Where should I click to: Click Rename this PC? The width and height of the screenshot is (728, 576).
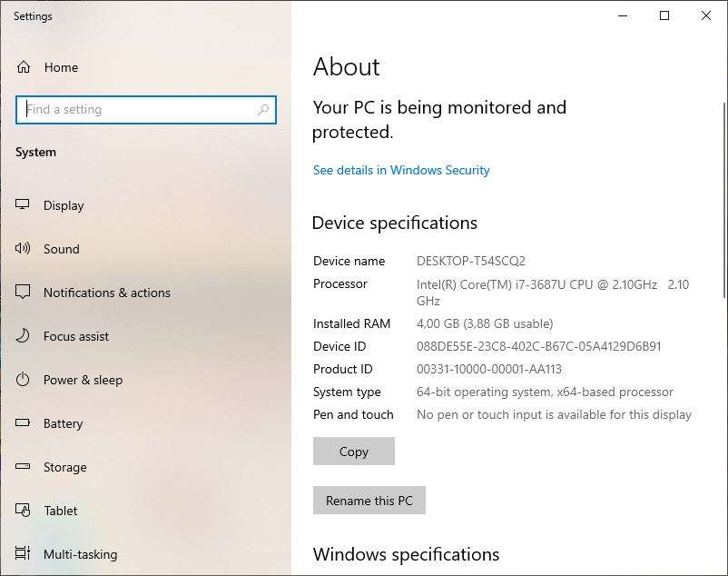369,500
